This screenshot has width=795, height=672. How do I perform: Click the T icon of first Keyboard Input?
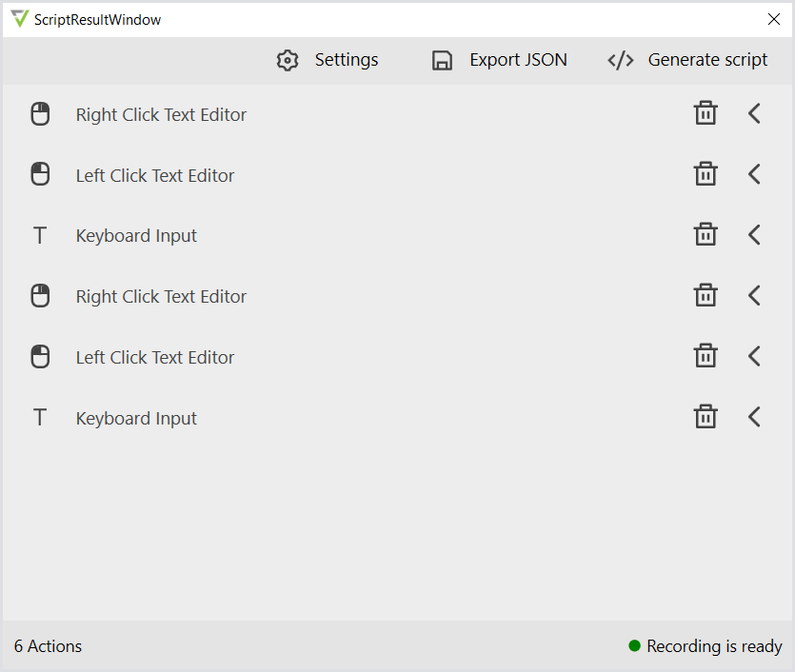40,235
